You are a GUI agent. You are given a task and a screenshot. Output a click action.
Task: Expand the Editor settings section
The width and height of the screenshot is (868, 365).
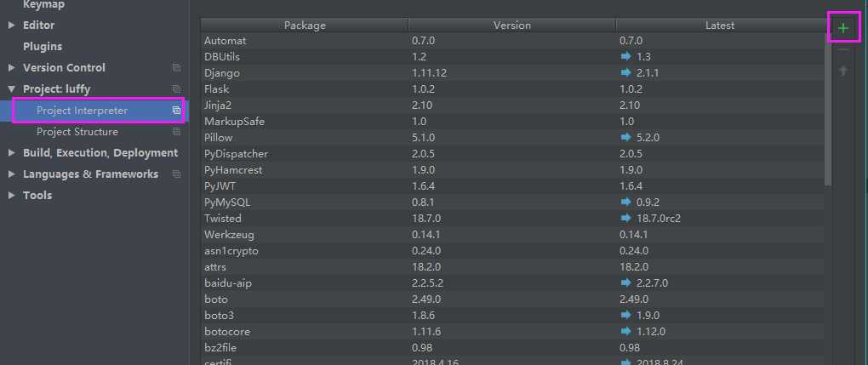point(12,26)
